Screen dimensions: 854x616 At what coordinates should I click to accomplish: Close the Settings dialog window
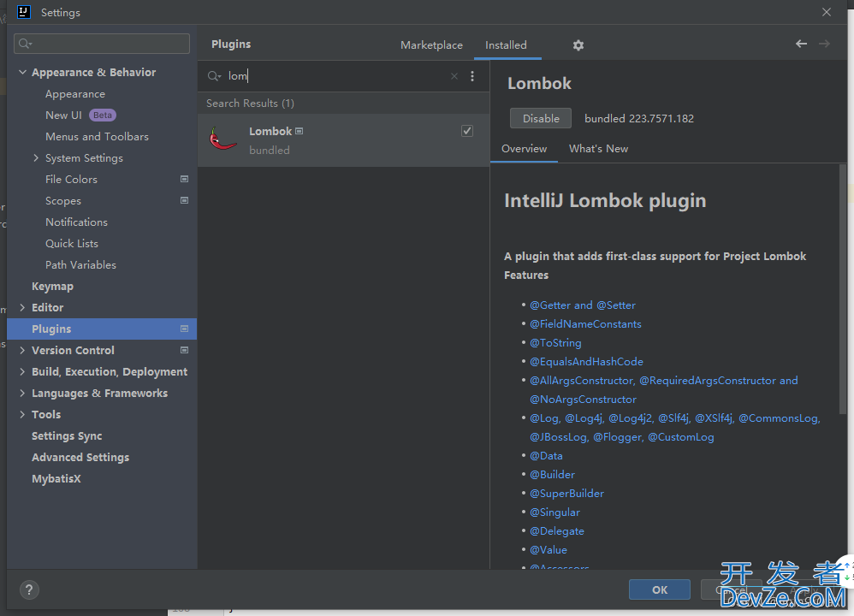pos(827,12)
